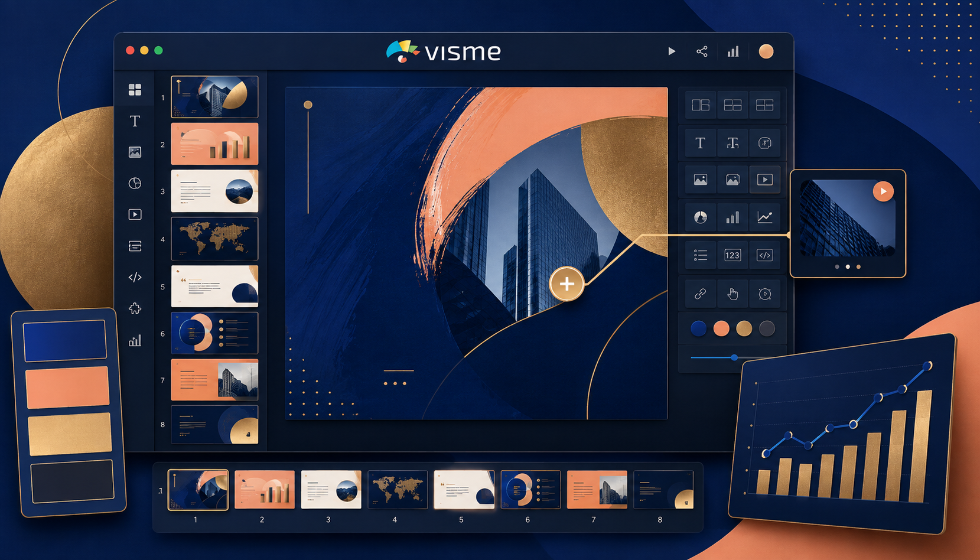Image resolution: width=980 pixels, height=560 pixels.
Task: Select slide 5 quote thumbnail in panel
Action: [x=214, y=286]
